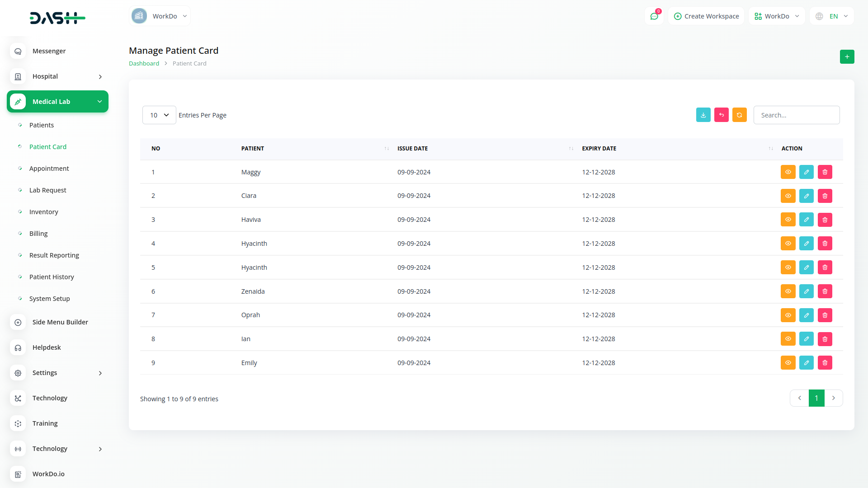The image size is (868, 488).
Task: Click the download export icon button
Action: [703, 115]
